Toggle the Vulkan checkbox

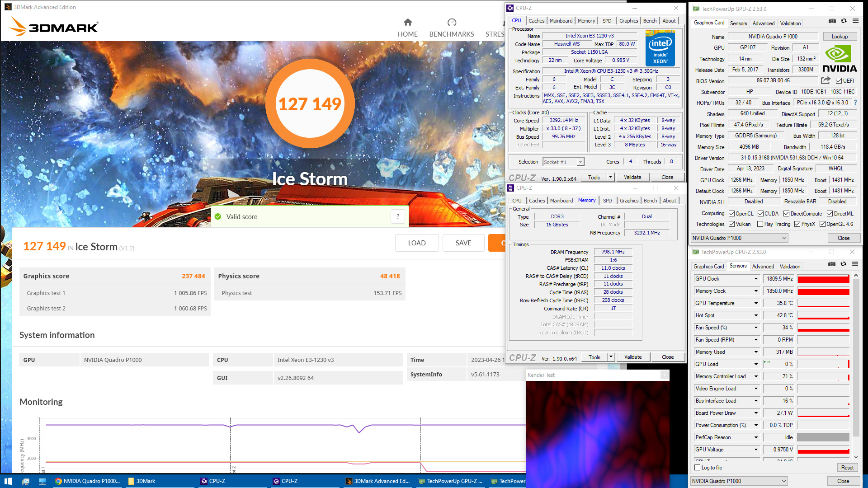(731, 224)
